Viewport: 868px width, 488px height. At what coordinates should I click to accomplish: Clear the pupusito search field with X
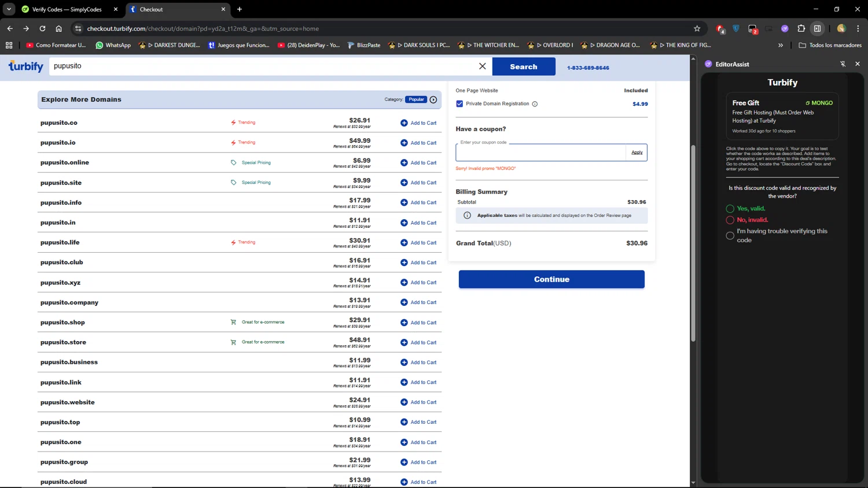[x=482, y=66]
